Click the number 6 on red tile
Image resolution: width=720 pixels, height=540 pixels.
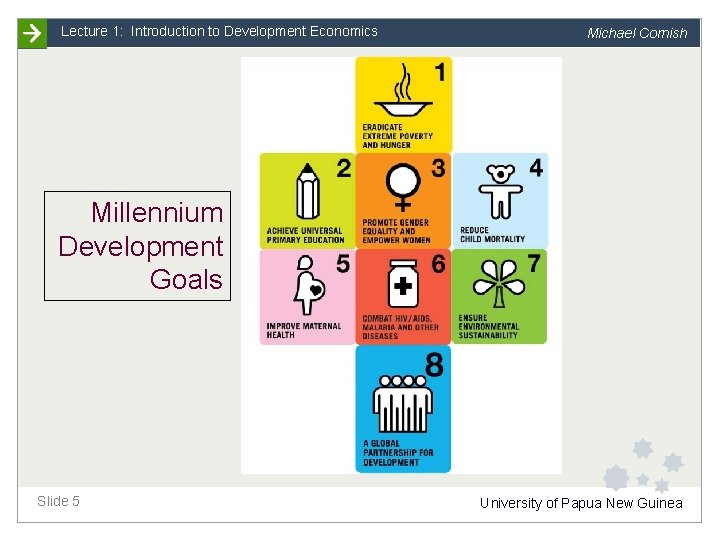[439, 264]
